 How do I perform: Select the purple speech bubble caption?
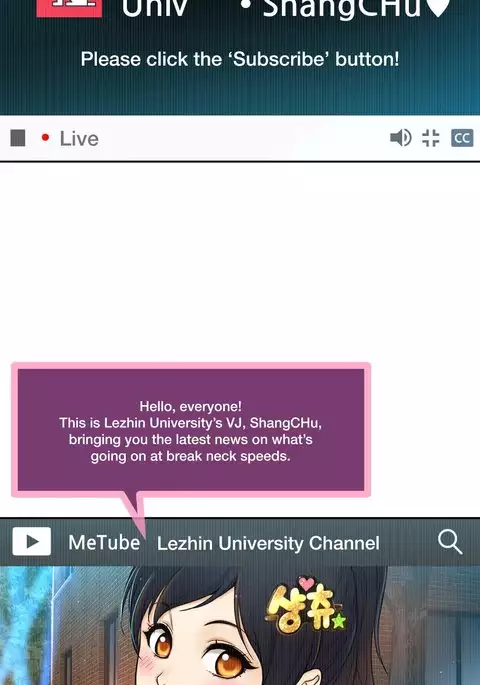tap(191, 430)
